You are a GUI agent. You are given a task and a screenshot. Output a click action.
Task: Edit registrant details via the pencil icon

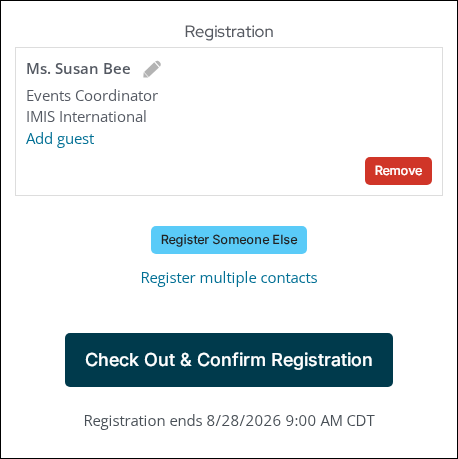click(x=152, y=69)
